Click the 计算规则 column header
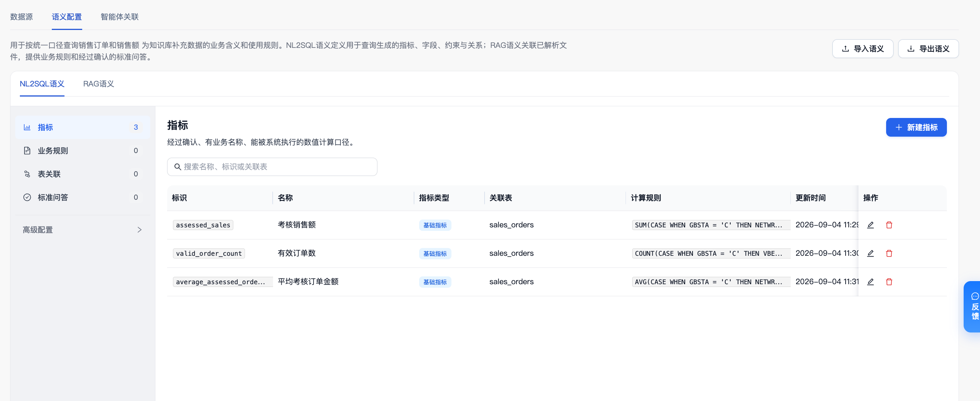 pyautogui.click(x=646, y=198)
